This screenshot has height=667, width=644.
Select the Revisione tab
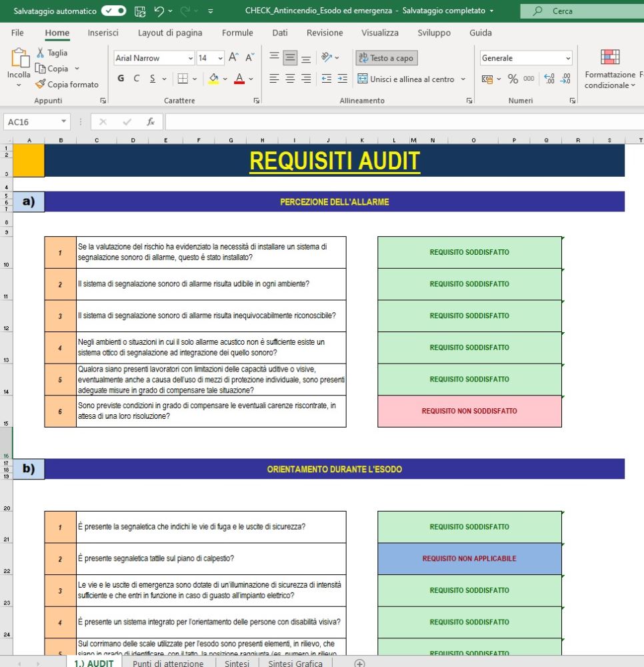click(x=325, y=33)
